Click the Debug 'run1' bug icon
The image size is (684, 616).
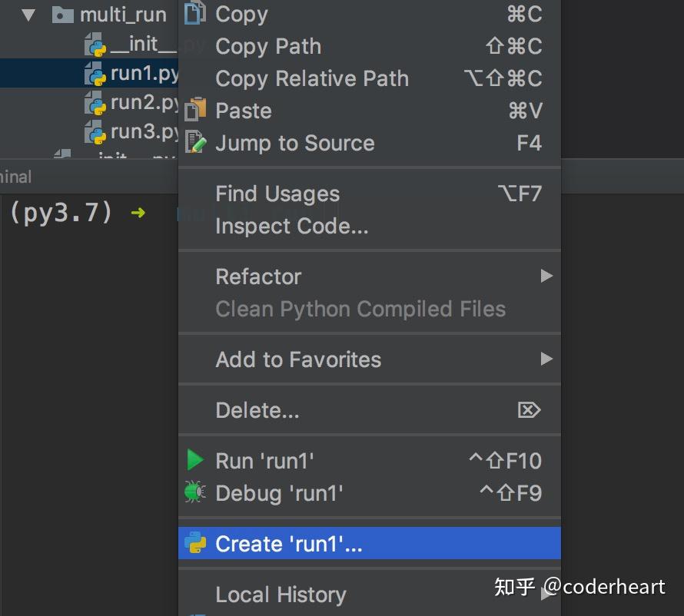(195, 492)
